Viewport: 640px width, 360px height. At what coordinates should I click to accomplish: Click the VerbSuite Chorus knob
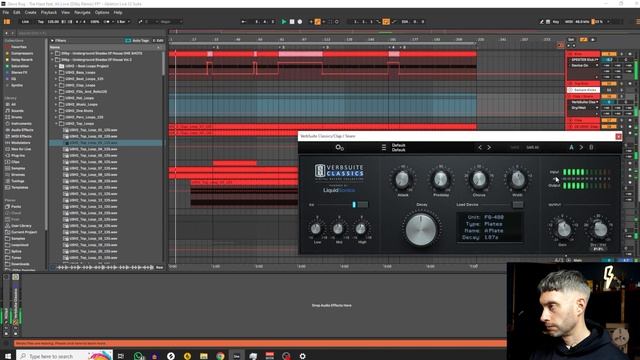coord(479,179)
